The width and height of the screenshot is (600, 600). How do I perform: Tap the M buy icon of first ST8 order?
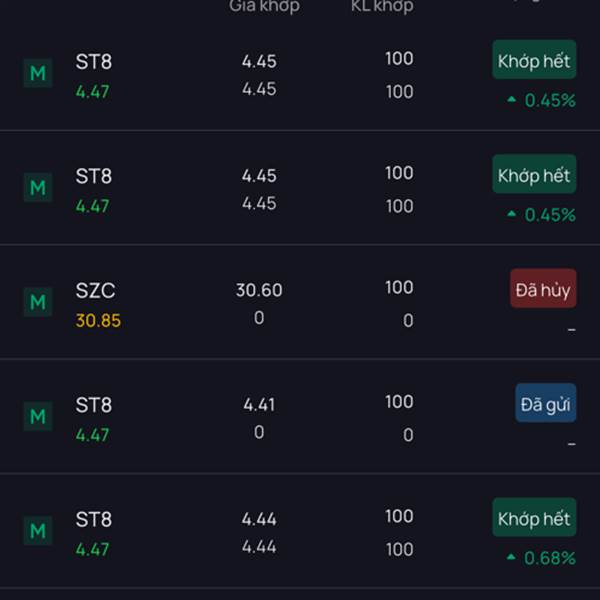point(38,73)
